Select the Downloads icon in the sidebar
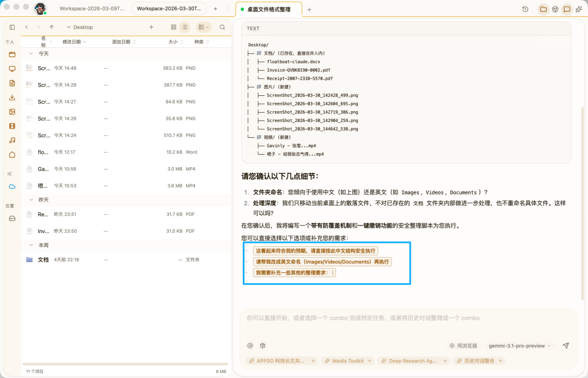 pos(12,97)
